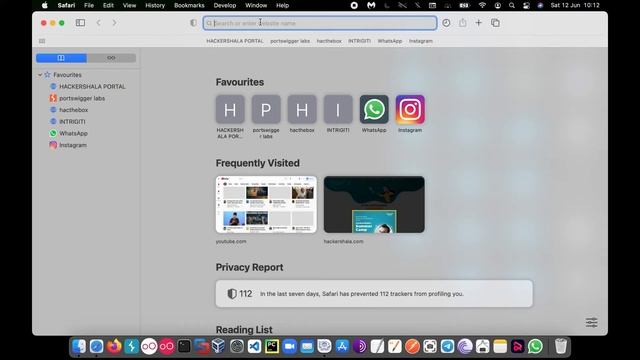Open Terminal from the Dock
The height and width of the screenshot is (360, 640).
pos(184,347)
